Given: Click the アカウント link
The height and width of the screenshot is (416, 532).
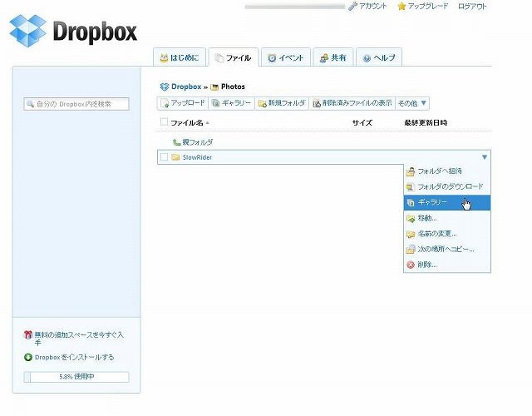Looking at the screenshot, I should pos(373,6).
